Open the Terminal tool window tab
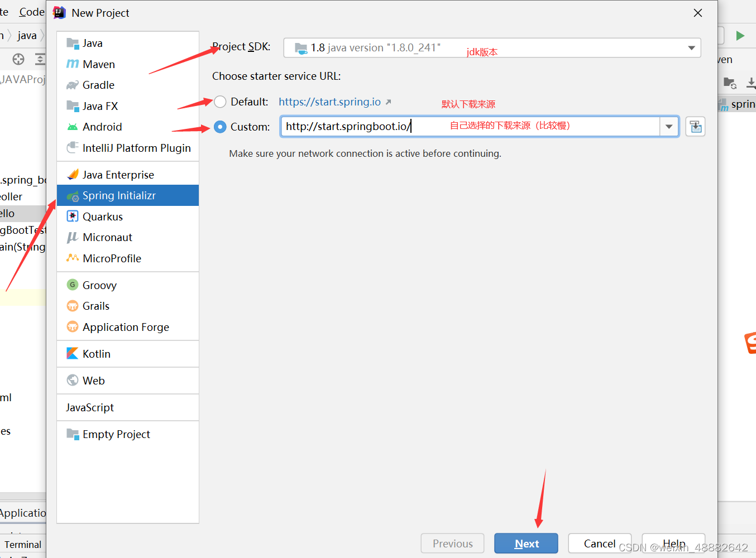The width and height of the screenshot is (756, 558). coord(23,545)
